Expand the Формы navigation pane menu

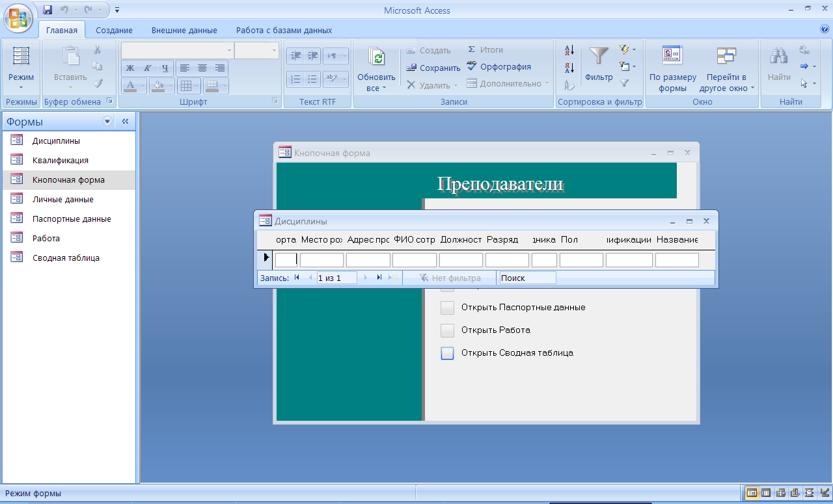pos(107,122)
